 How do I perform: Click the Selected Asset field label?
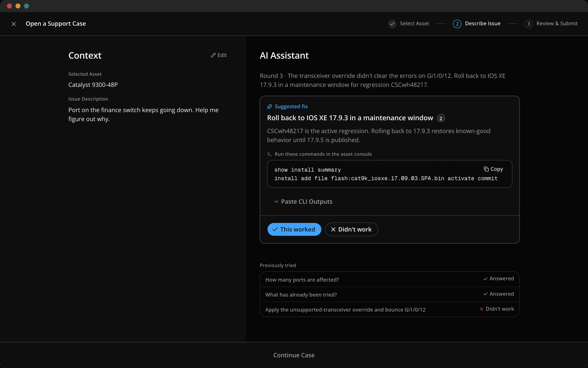point(85,74)
